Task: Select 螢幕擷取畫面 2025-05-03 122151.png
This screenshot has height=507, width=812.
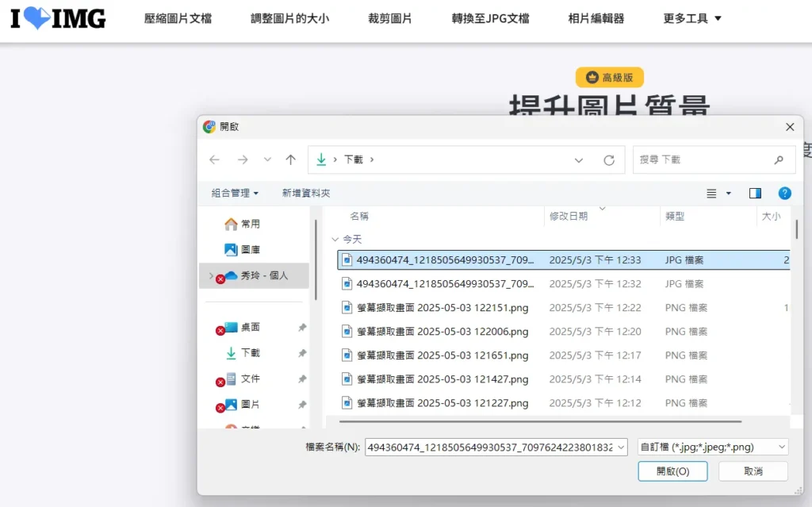Action: (x=564, y=307)
